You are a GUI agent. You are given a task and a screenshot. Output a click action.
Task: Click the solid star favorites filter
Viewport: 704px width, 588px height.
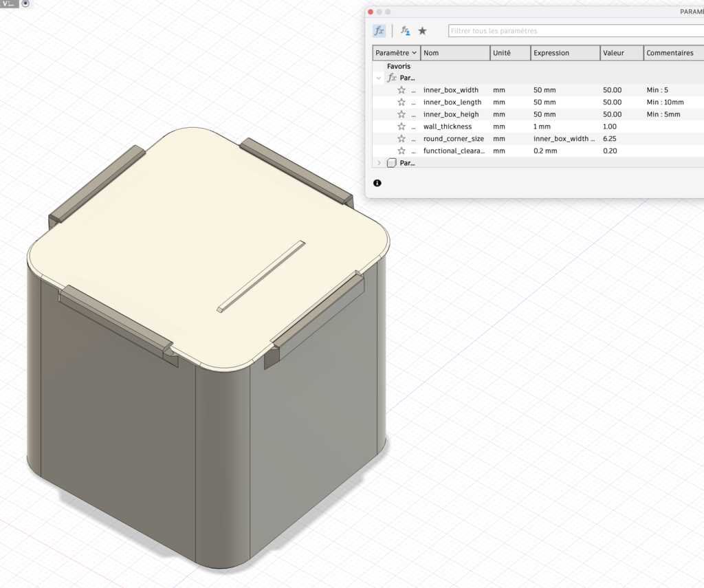[422, 31]
